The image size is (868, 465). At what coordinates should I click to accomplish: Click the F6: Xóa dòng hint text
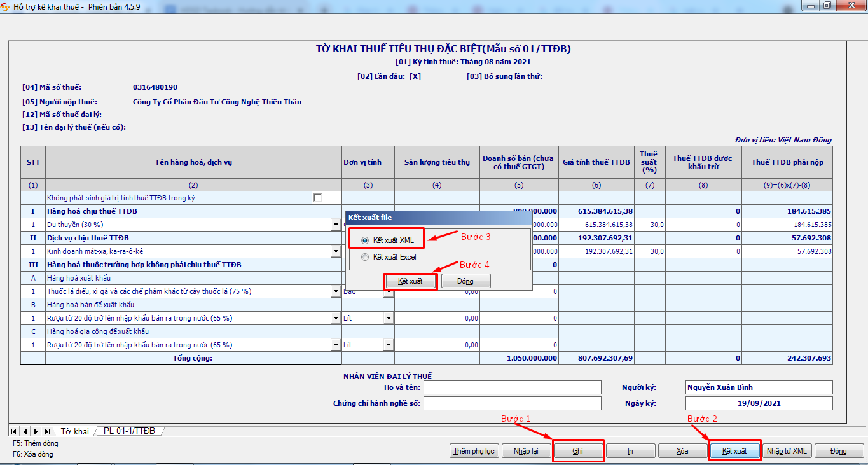point(33,454)
